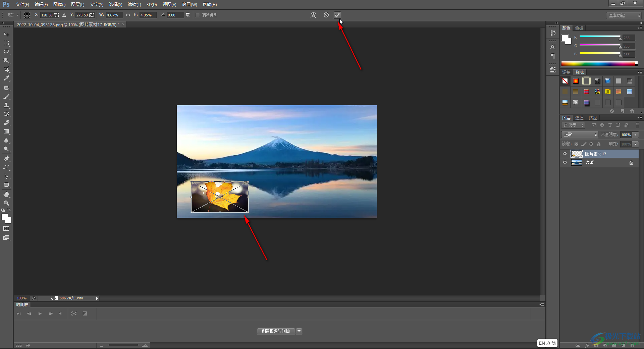Select the Hand tool
This screenshot has width=644, height=349.
coord(6,194)
